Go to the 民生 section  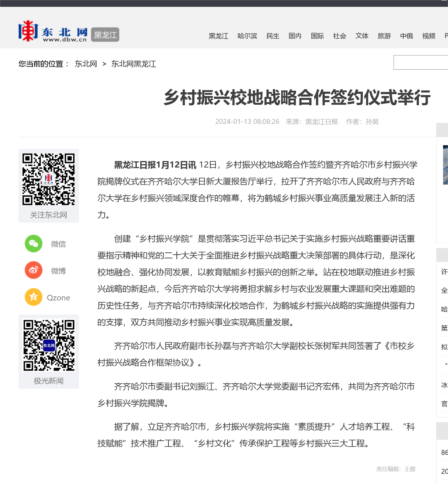click(273, 36)
